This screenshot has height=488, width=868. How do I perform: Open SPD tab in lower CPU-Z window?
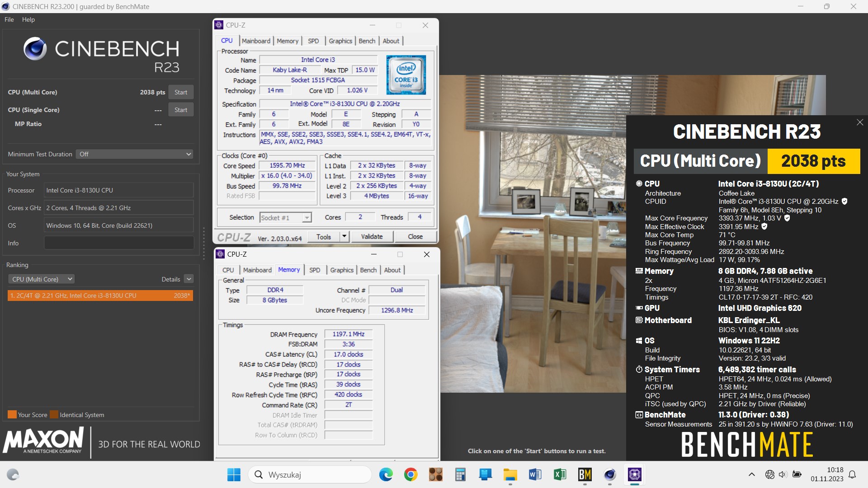click(x=315, y=270)
